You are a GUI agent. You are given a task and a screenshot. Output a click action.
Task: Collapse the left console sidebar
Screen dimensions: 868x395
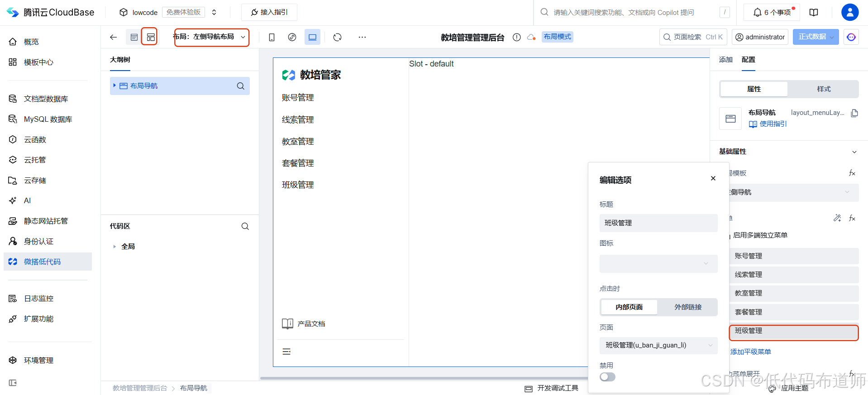pos(13,383)
